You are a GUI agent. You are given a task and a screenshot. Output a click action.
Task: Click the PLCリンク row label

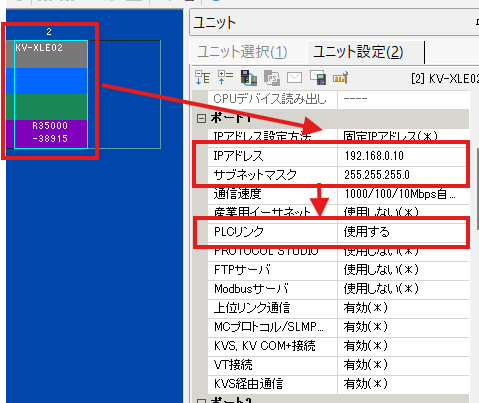tap(239, 232)
